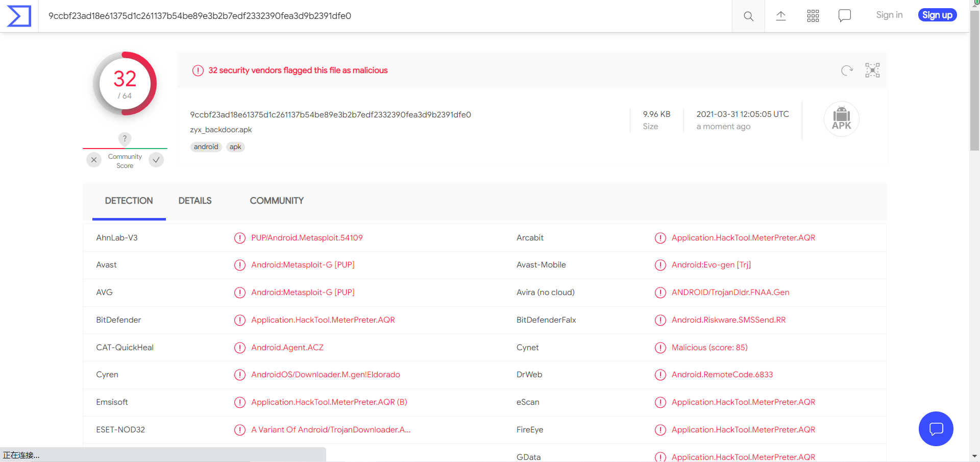Click the Avast Android:Metasploit-G [PUP] result
The image size is (980, 462).
[303, 265]
